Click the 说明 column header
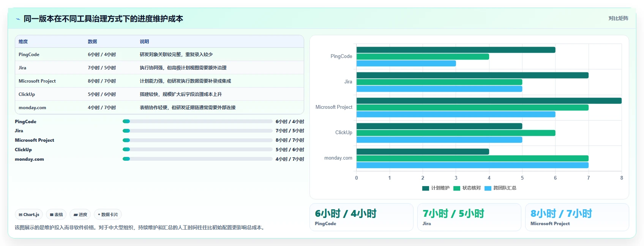The image size is (644, 246). 144,42
